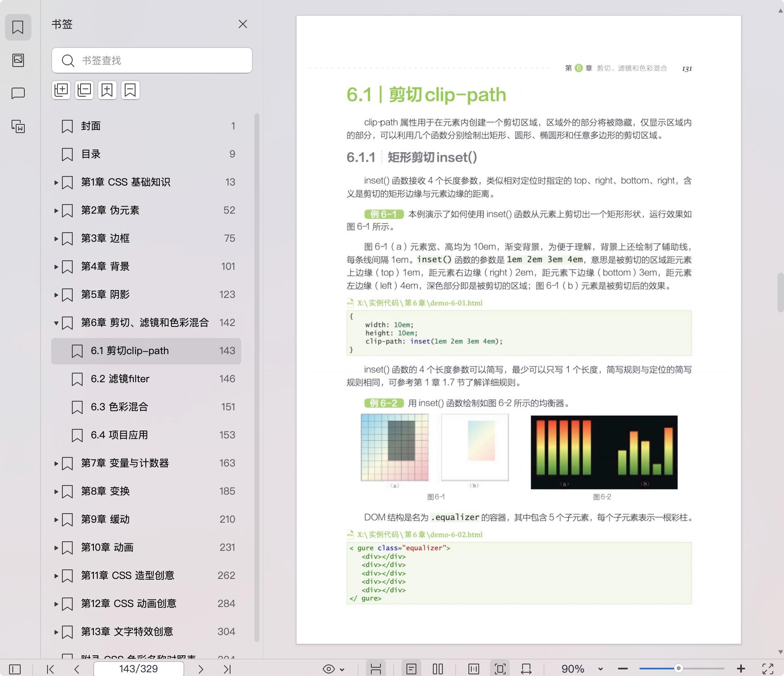Click the 6.1 剪切clip-path heading
Screen dimensions: 784x676
pyautogui.click(x=426, y=95)
